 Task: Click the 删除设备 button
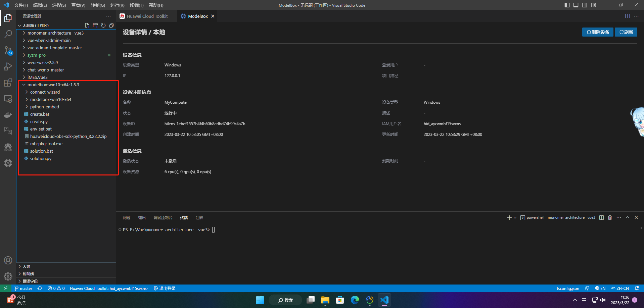click(x=598, y=32)
